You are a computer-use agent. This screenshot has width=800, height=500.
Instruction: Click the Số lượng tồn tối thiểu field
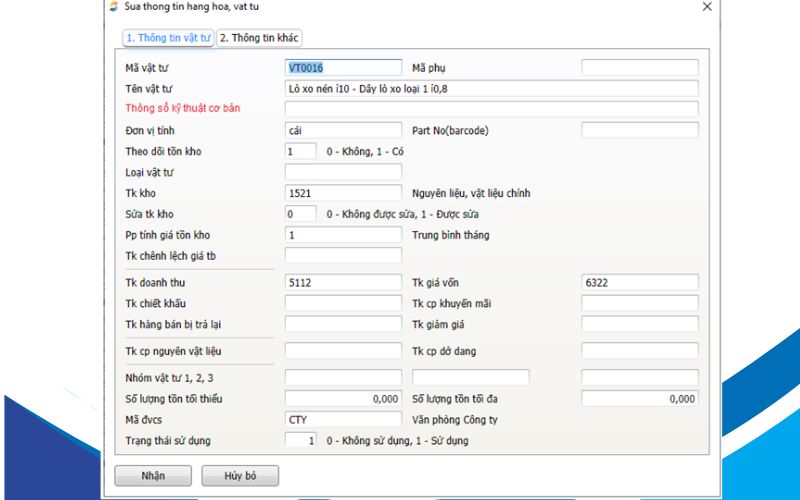coord(343,398)
